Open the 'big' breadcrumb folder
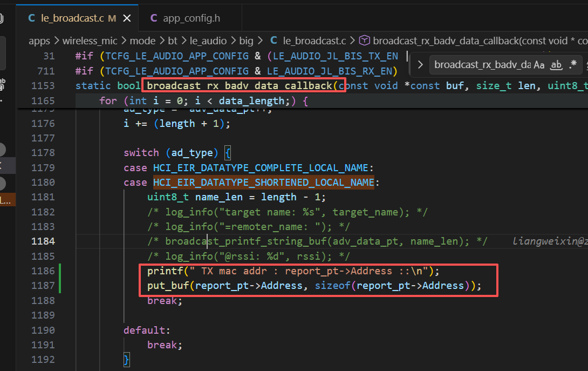588x371 pixels. pos(246,41)
